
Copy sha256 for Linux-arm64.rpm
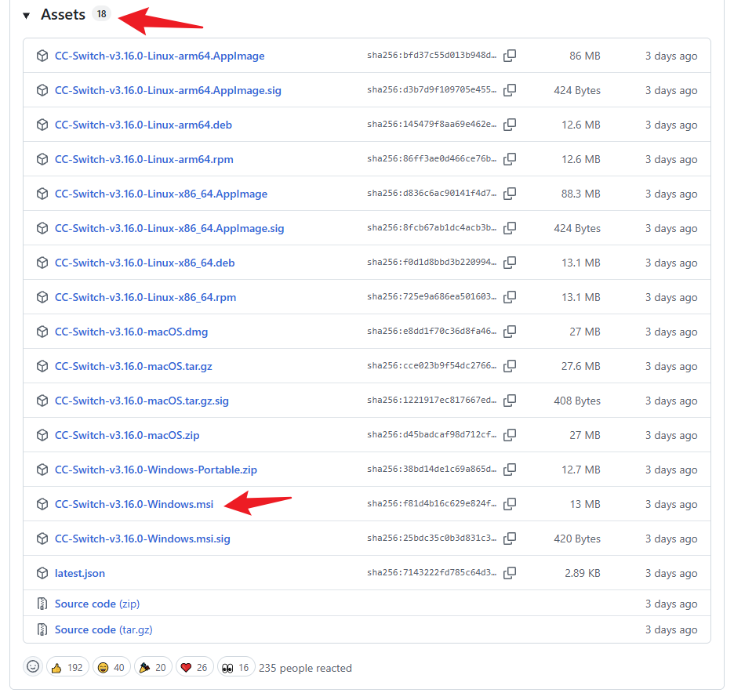click(510, 159)
